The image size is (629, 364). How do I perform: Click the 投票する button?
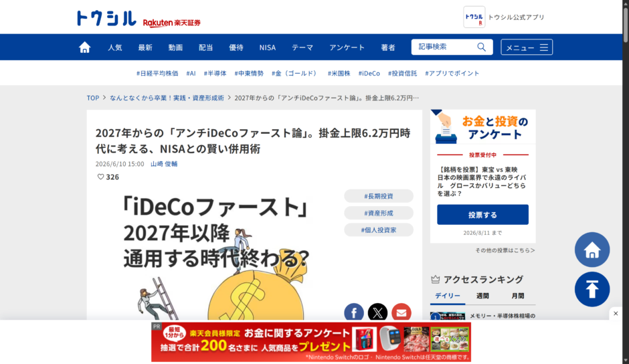coord(482,215)
